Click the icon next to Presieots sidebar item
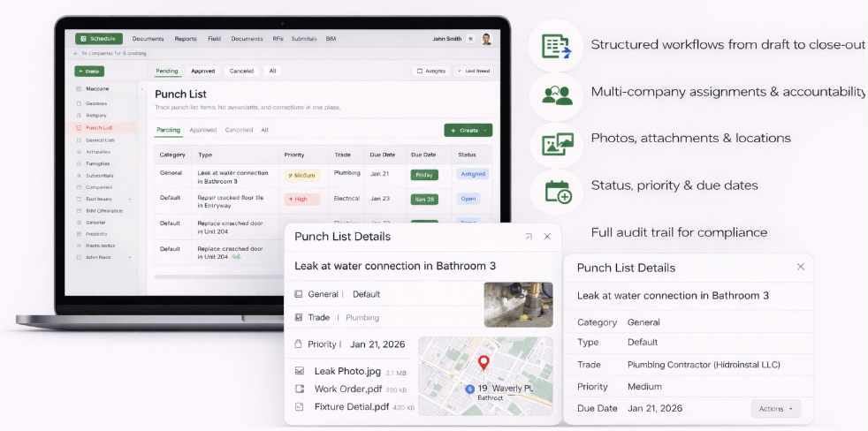The height and width of the screenshot is (431, 868). (x=79, y=234)
